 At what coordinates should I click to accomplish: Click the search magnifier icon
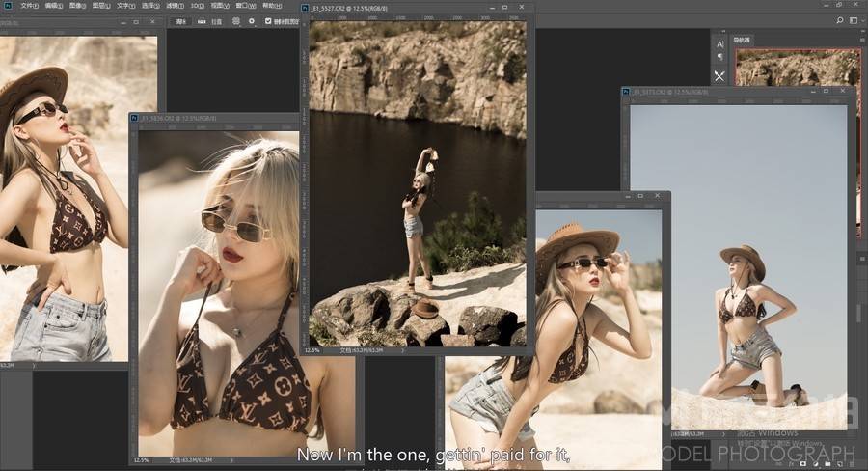pyautogui.click(x=840, y=20)
